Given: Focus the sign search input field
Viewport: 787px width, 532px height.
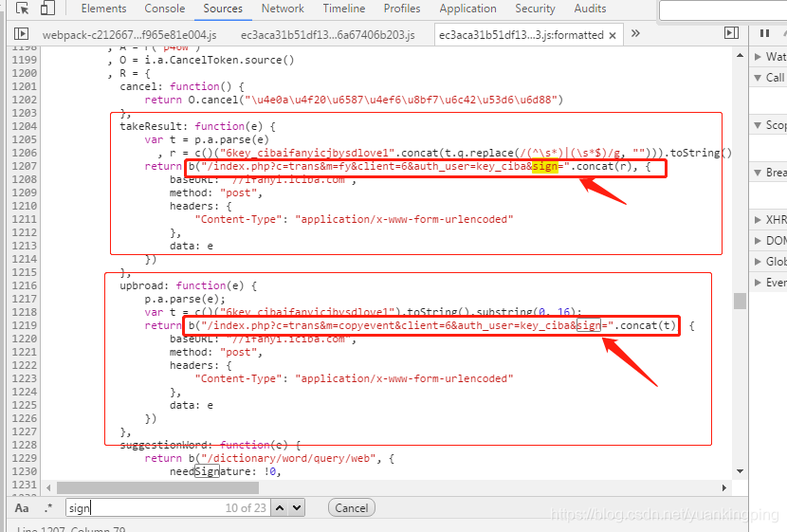Looking at the screenshot, I should pyautogui.click(x=168, y=508).
